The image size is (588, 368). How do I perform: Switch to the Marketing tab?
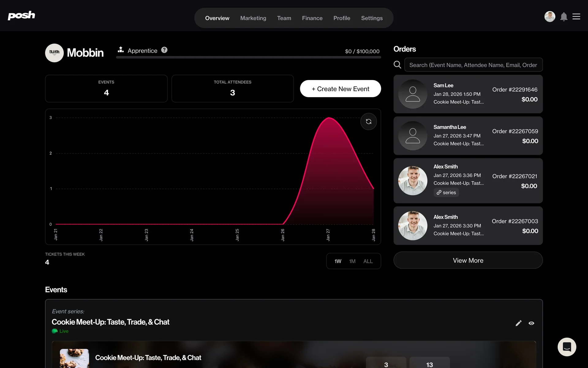pos(253,18)
